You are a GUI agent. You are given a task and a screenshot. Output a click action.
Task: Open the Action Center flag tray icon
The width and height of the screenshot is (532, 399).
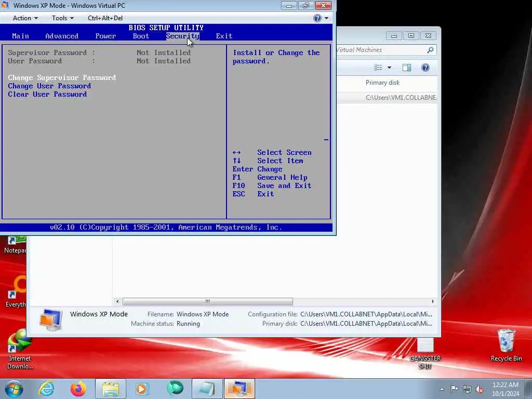tap(454, 389)
